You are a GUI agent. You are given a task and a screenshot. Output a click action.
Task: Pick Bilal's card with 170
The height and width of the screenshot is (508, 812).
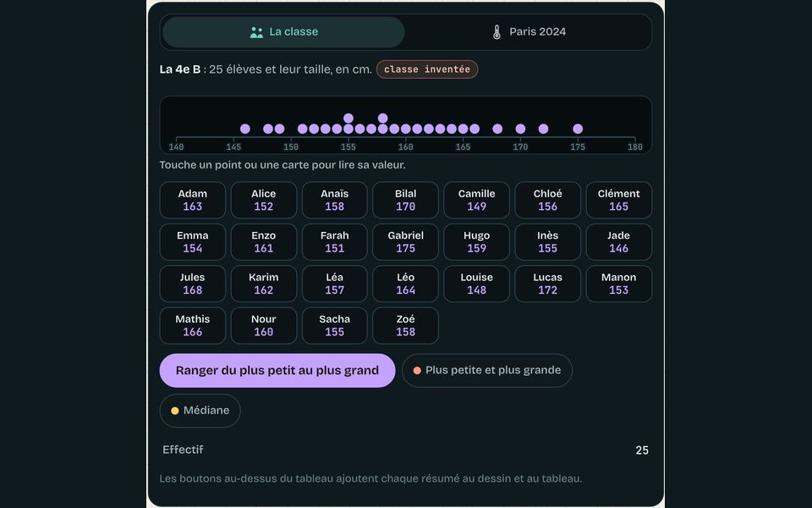[405, 200]
